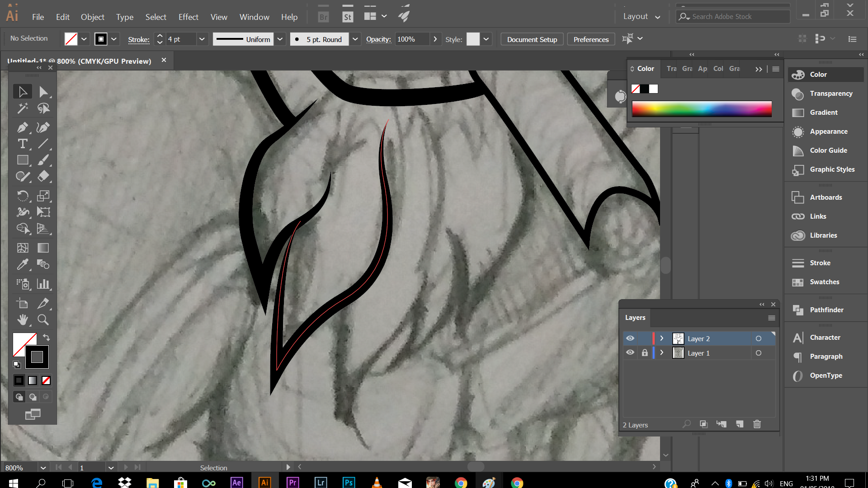Click the Document Setup button
The image size is (868, 488).
[532, 39]
